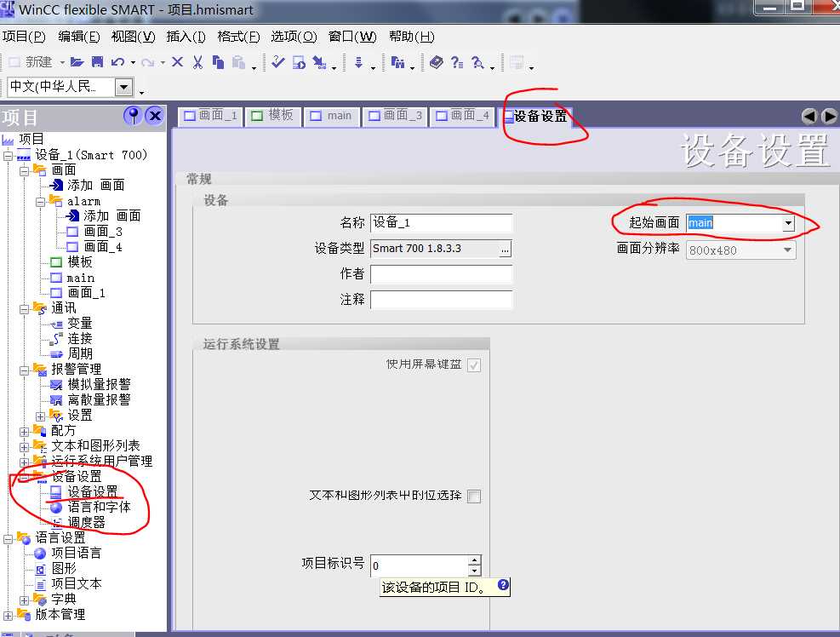The image size is (840, 637).
Task: Close the project panel with X icon
Action: click(155, 115)
